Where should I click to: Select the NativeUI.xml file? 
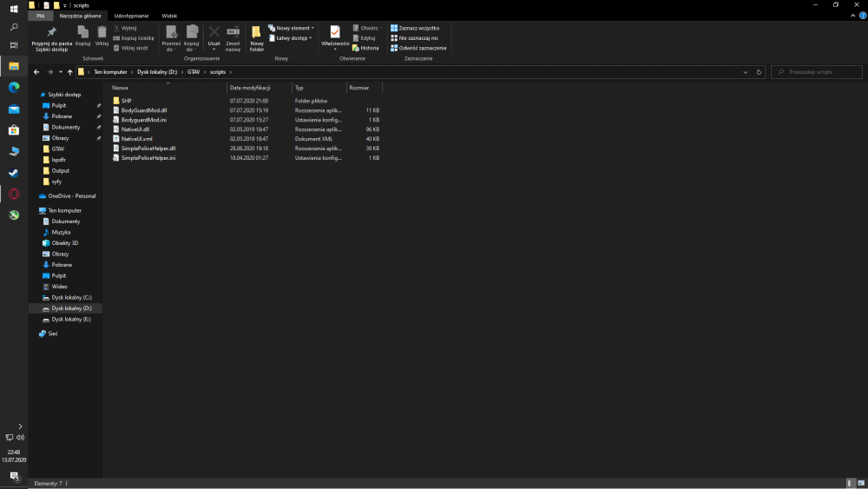pyautogui.click(x=137, y=139)
